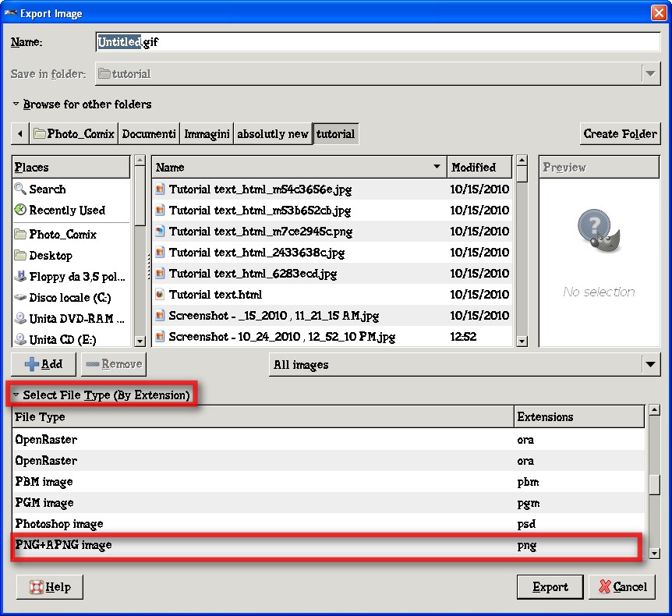Click the Cancel button
The height and width of the screenshot is (616, 672).
coord(622,586)
